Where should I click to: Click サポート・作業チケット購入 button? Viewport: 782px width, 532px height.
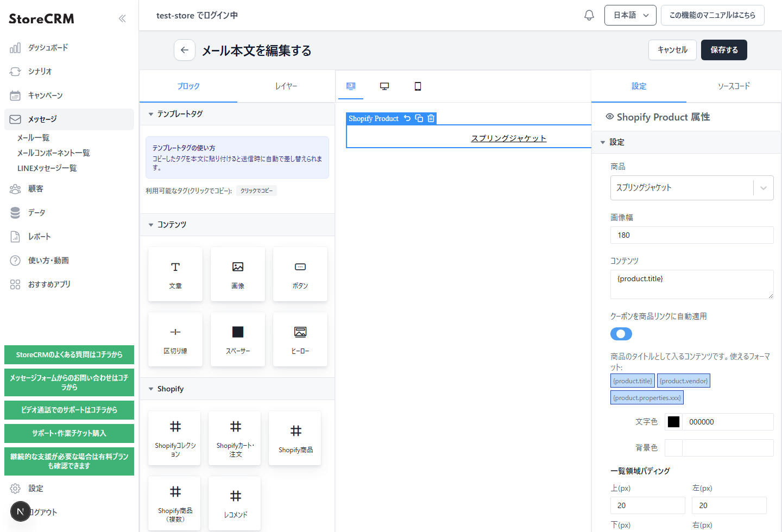[69, 433]
